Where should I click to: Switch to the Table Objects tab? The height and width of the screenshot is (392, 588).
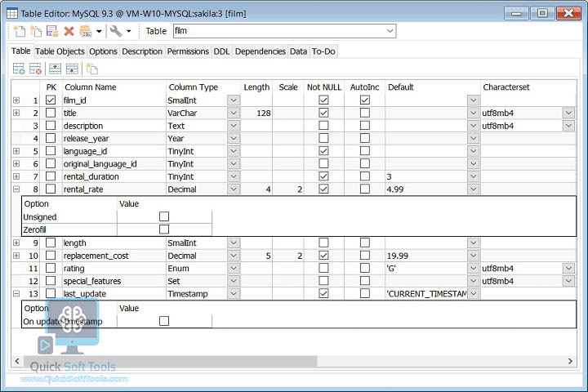point(60,51)
